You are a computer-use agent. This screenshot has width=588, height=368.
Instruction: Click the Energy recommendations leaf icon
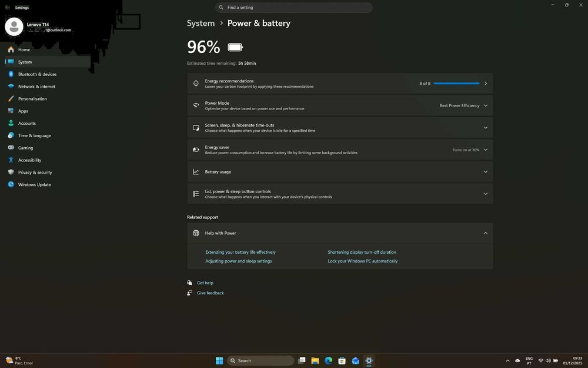click(196, 84)
